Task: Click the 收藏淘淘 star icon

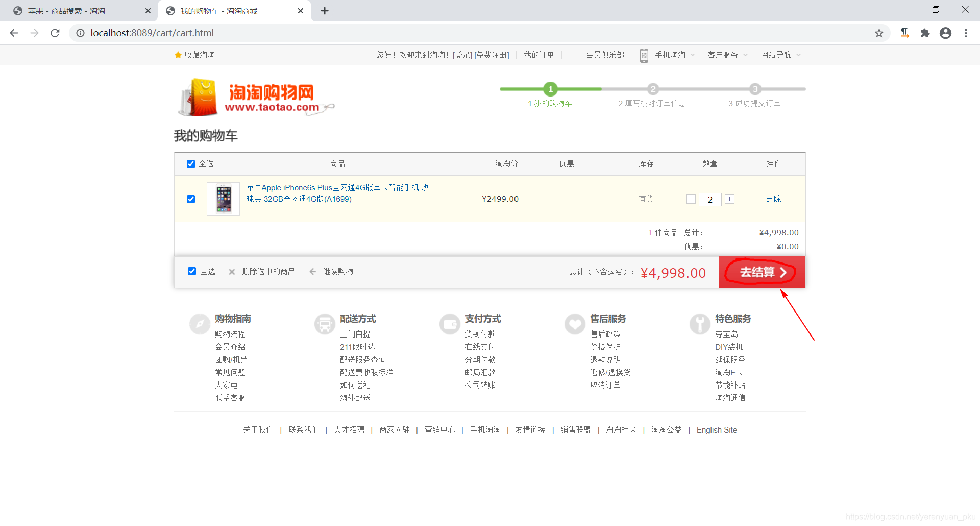Action: point(178,55)
